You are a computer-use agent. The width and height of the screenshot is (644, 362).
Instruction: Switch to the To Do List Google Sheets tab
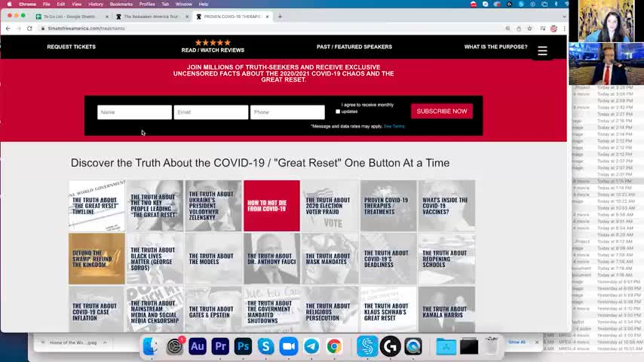coord(72,17)
